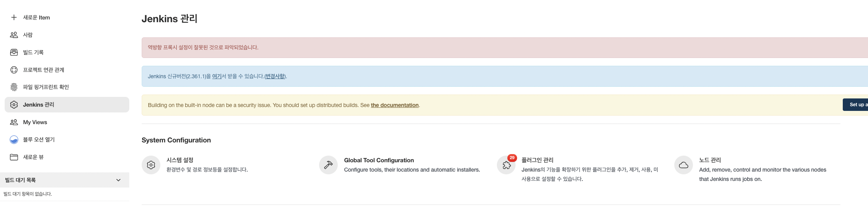Click the Add, remove, control nodes description

click(762, 174)
